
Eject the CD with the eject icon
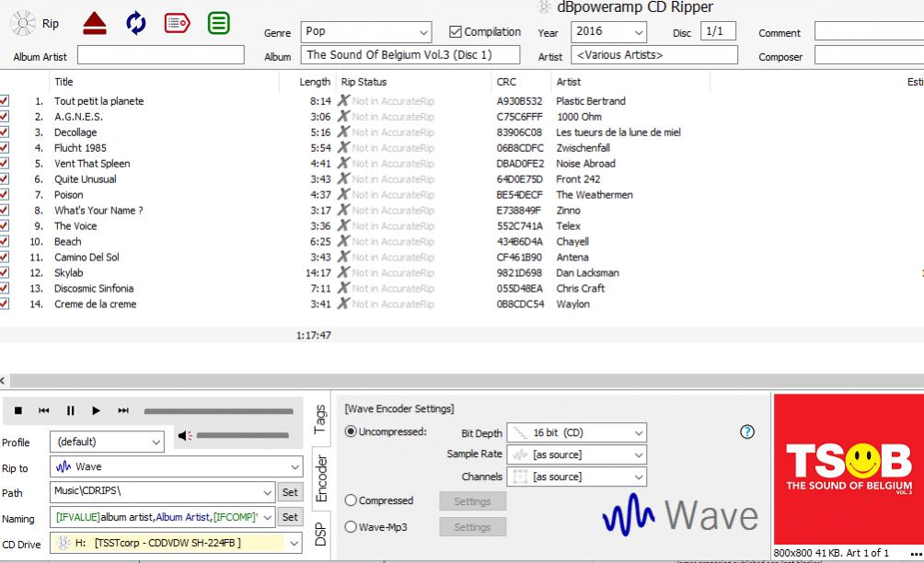point(94,24)
